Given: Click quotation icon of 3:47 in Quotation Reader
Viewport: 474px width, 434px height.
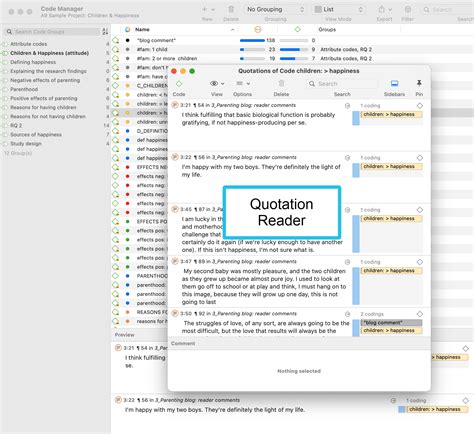Looking at the screenshot, I should 175,261.
